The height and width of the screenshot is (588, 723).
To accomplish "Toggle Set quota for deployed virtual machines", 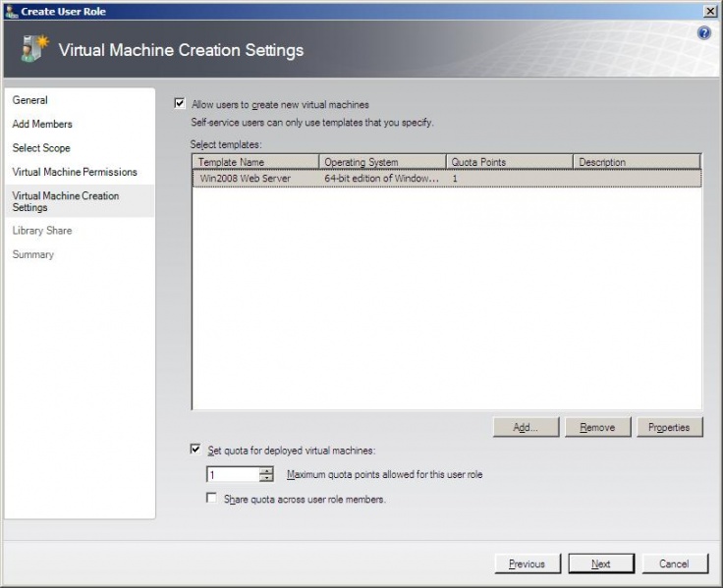I will point(195,450).
